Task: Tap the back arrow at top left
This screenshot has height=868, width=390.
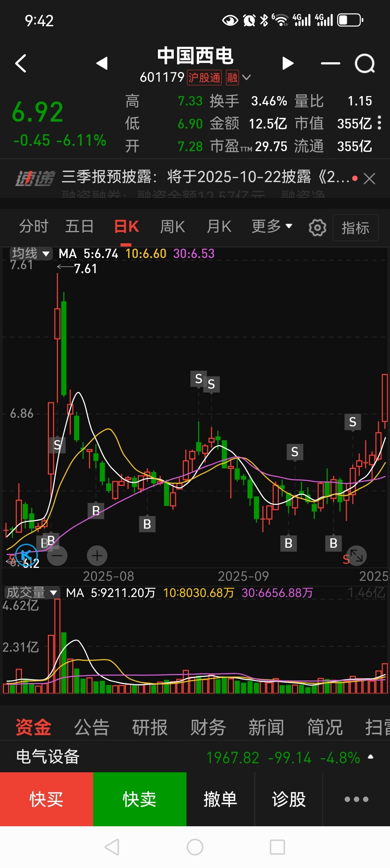Action: click(21, 63)
